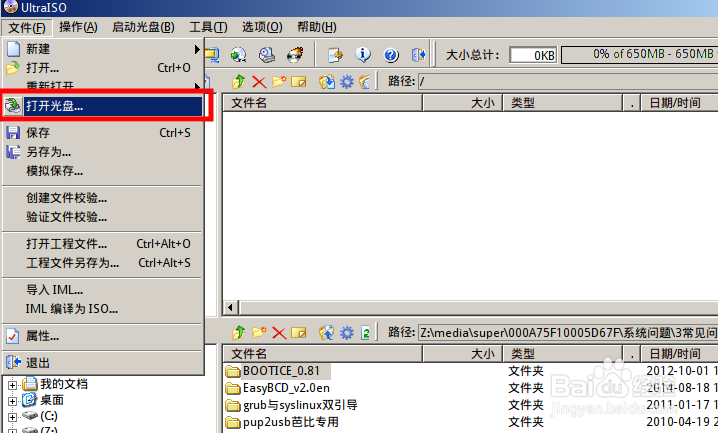
Task: Open the 启动光盘(B) menu
Action: 143,27
